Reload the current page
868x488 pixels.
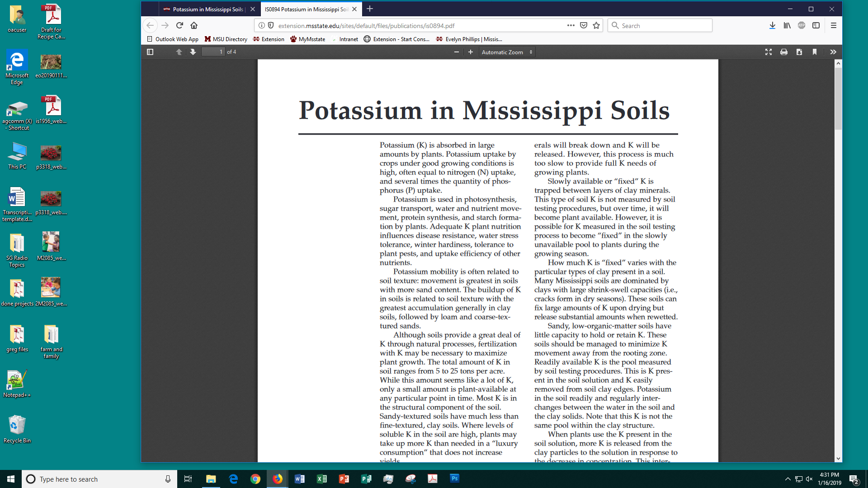coord(179,25)
